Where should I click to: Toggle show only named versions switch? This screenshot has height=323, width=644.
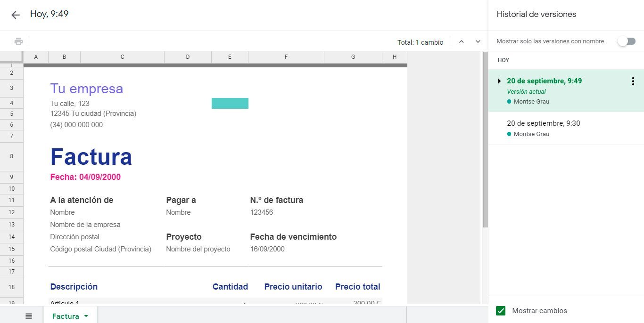pos(627,41)
